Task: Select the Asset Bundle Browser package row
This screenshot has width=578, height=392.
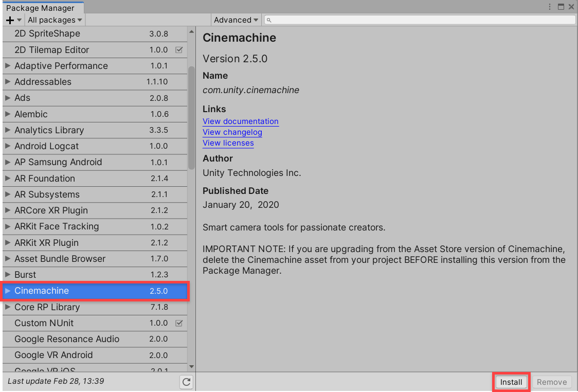Action: 95,259
